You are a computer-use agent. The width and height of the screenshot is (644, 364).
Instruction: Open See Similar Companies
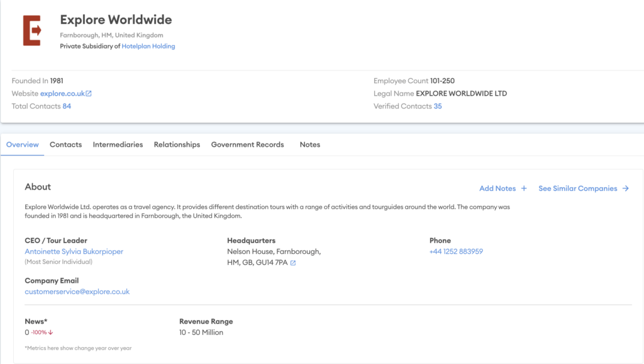click(x=577, y=188)
